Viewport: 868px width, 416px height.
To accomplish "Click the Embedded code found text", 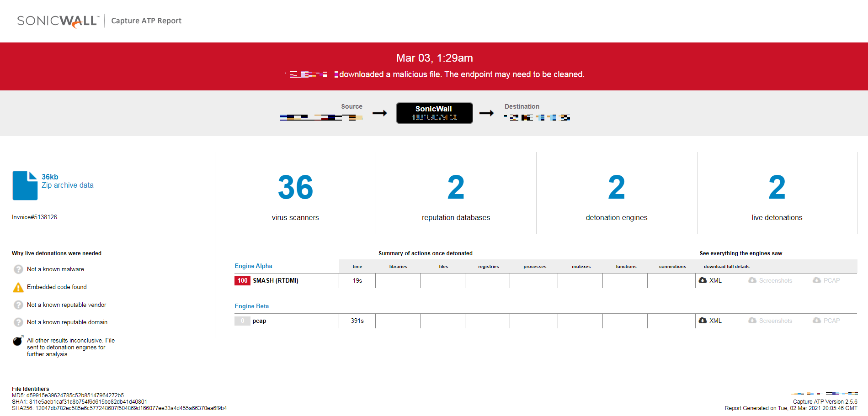I will pos(57,287).
